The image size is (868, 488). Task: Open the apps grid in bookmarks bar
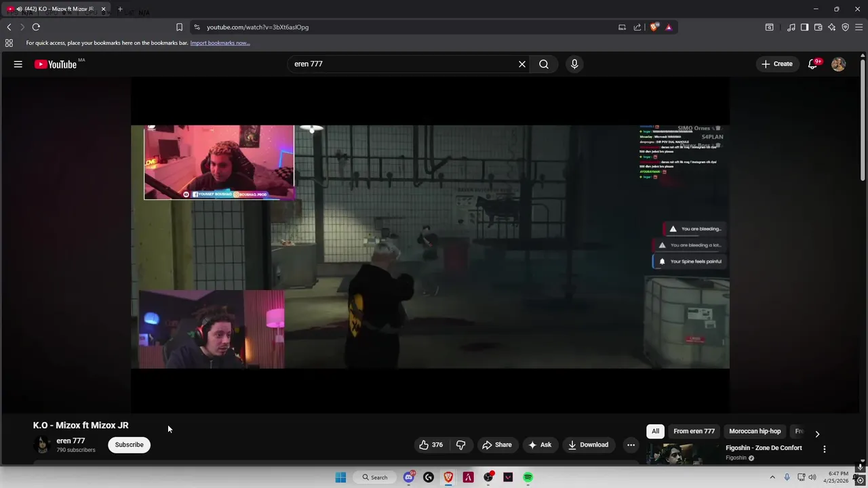9,43
